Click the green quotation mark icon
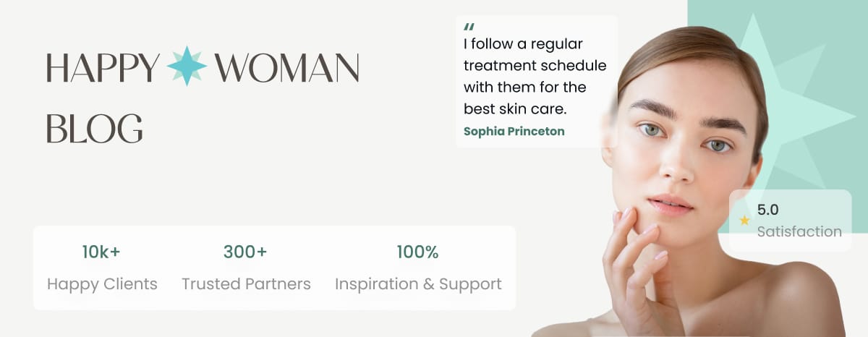The width and height of the screenshot is (868, 337). 469,27
